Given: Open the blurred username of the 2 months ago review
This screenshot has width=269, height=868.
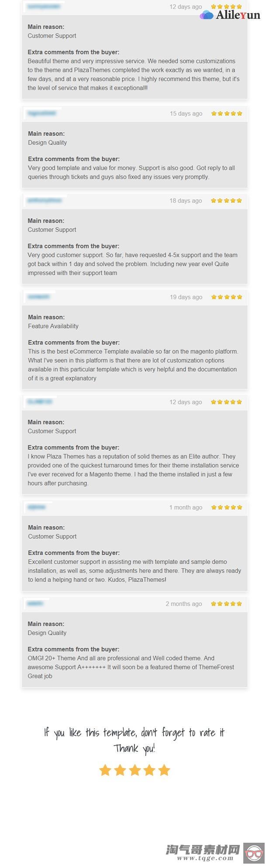Looking at the screenshot, I should [x=35, y=604].
